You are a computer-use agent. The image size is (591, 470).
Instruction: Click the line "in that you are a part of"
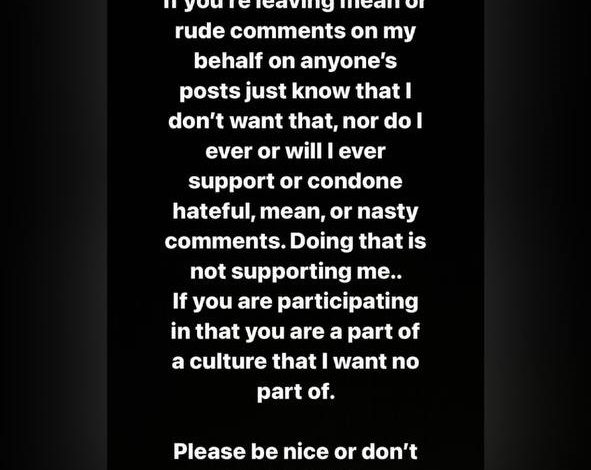[x=295, y=332]
